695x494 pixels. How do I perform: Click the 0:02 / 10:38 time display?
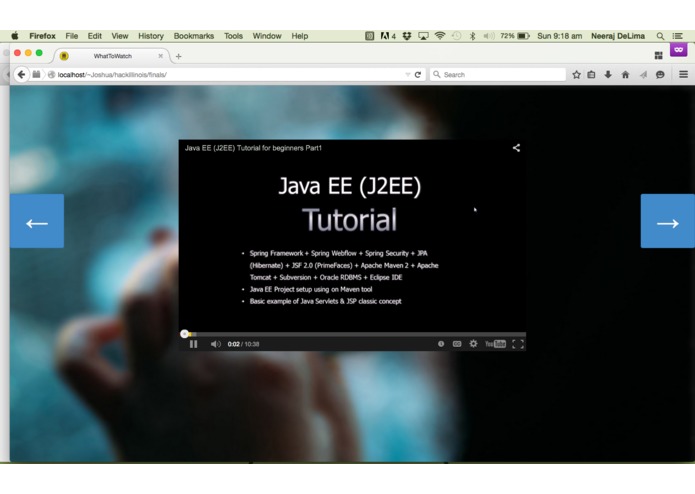(243, 344)
